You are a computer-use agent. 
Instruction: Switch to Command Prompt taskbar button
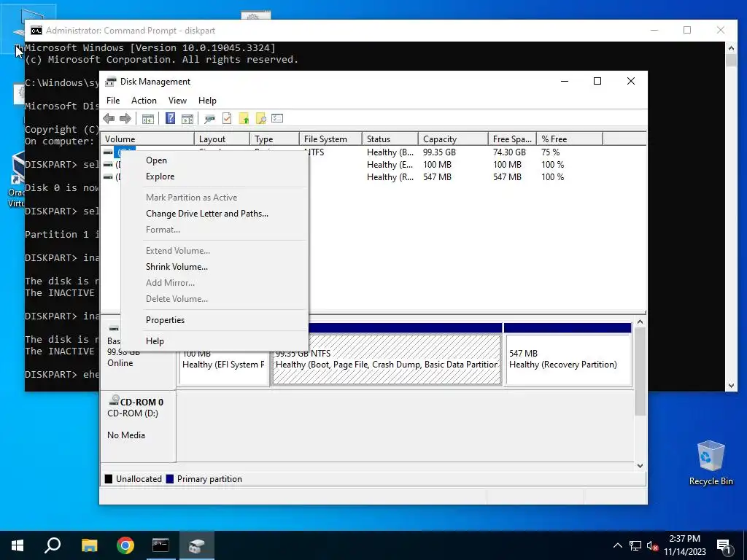(160, 545)
